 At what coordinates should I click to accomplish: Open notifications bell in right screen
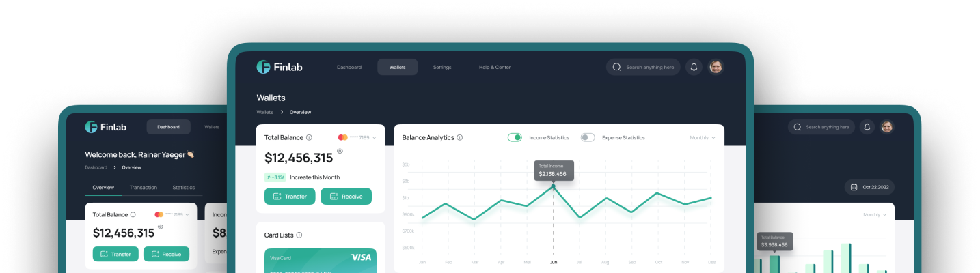click(x=867, y=127)
